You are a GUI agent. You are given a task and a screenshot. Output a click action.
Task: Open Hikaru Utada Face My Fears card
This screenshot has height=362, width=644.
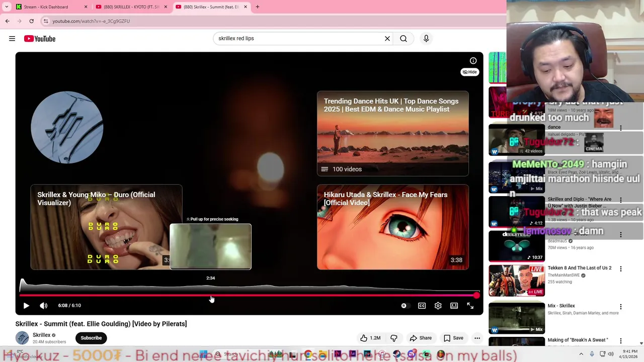point(392,227)
